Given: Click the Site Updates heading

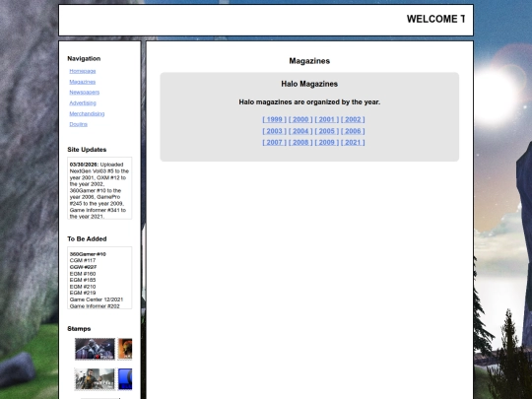Looking at the screenshot, I should pyautogui.click(x=87, y=150).
